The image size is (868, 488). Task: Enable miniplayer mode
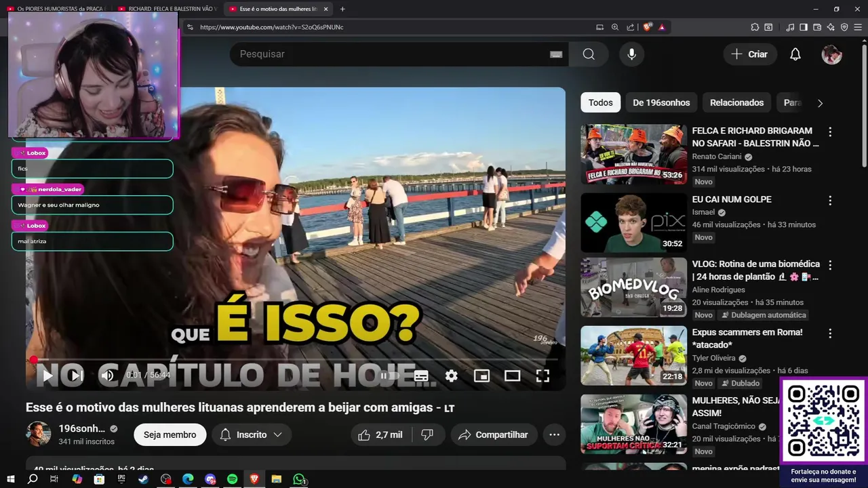click(x=481, y=375)
